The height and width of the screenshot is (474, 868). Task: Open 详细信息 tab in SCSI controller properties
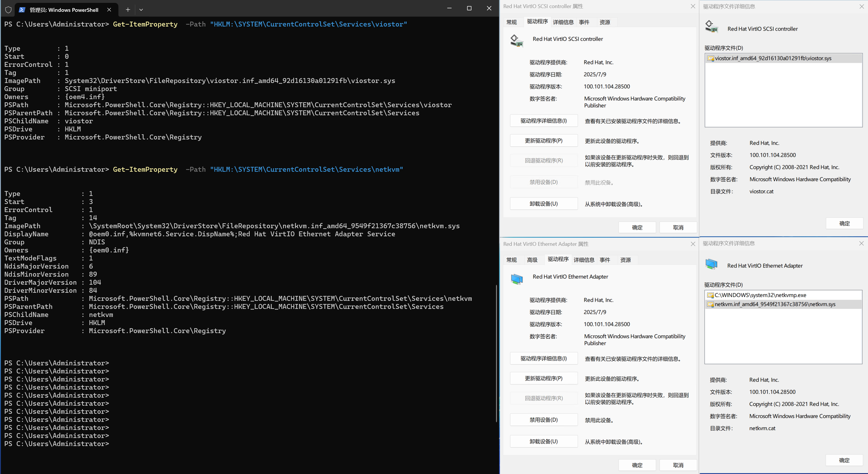tap(563, 22)
